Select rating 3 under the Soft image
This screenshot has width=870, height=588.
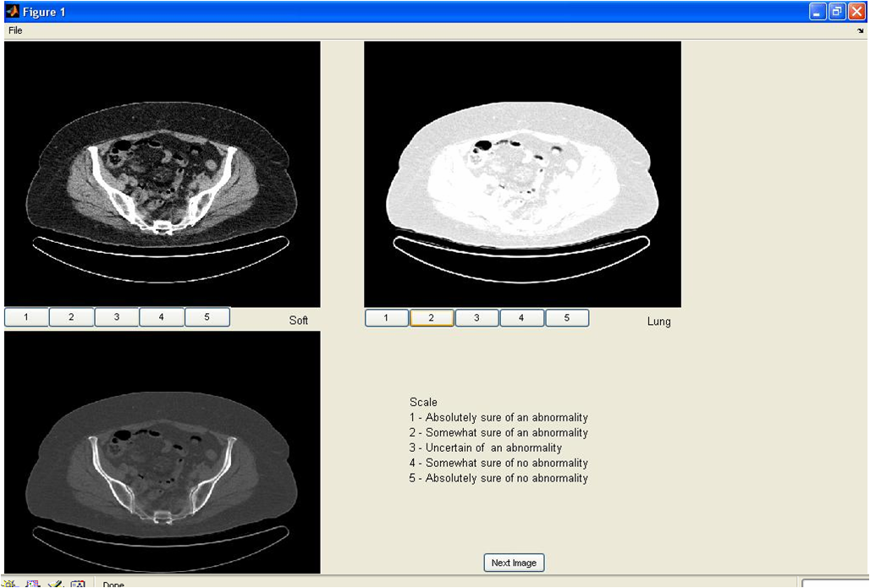(x=117, y=316)
